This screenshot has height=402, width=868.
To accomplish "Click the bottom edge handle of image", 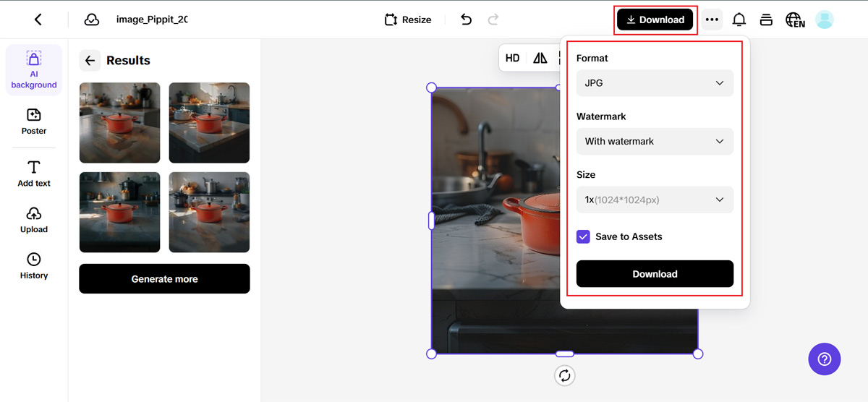I will tap(564, 354).
